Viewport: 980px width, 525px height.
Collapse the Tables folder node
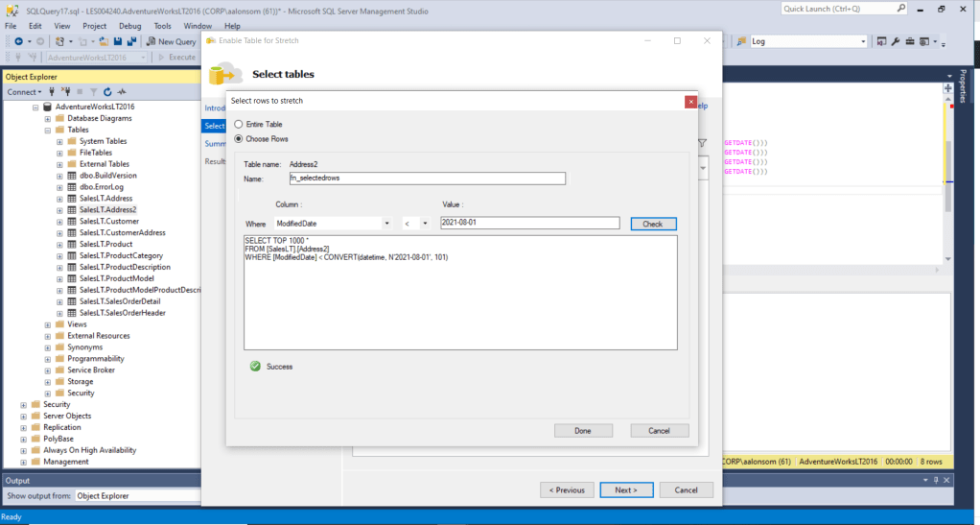(47, 130)
